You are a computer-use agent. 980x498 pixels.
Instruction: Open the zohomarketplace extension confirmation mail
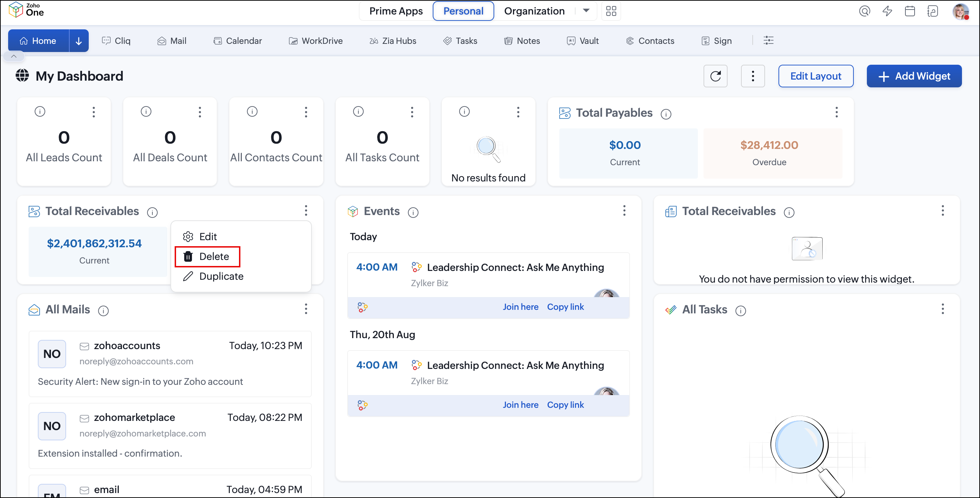click(170, 435)
